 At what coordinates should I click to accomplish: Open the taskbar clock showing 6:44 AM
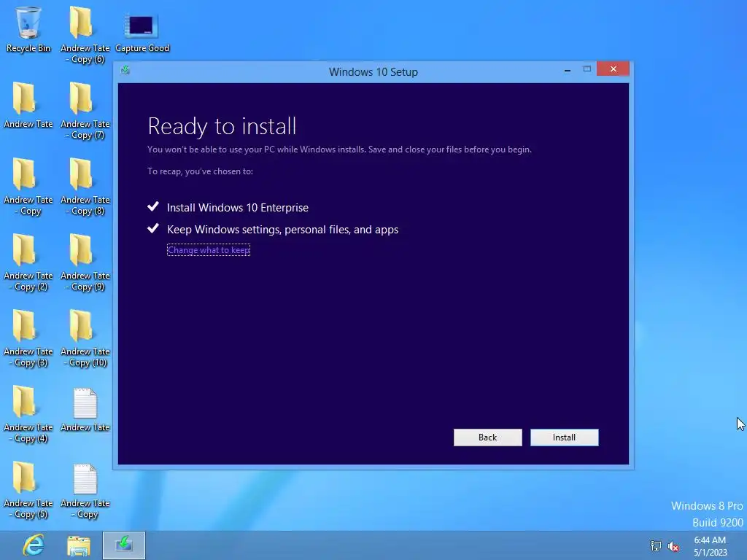point(711,546)
